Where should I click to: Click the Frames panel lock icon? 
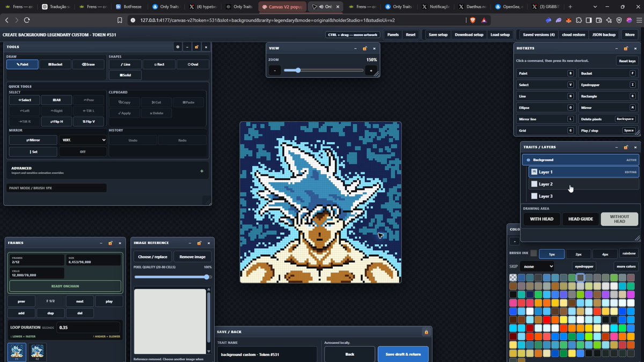coord(110,243)
